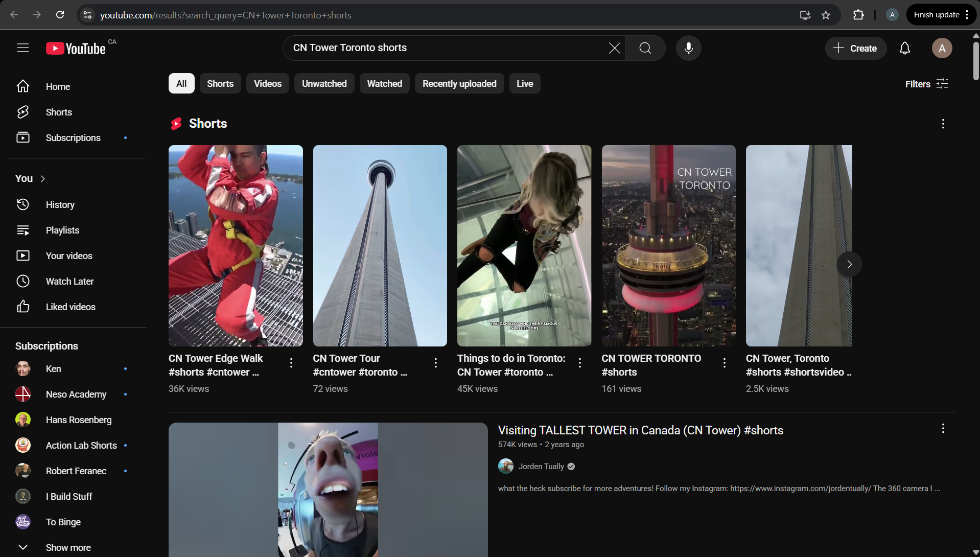
Task: Open the browser Extensions puzzle icon
Action: pyautogui.click(x=858, y=15)
